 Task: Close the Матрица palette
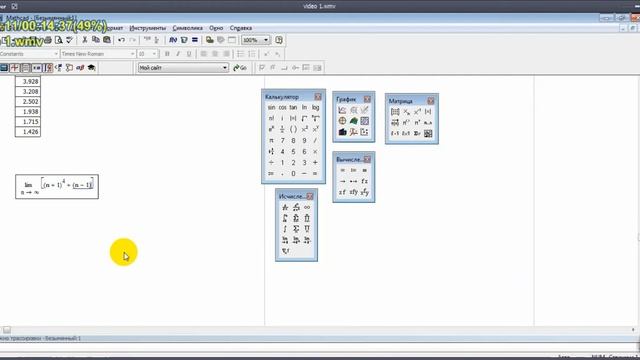(x=431, y=101)
